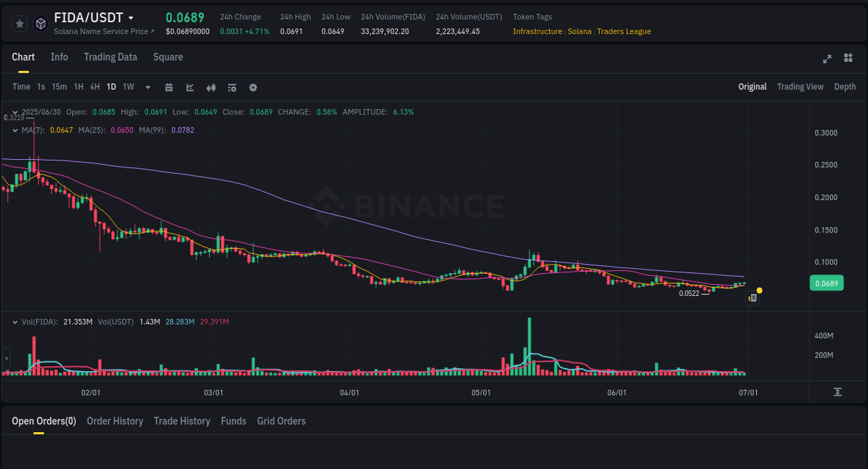Viewport: 868px width, 469px height.
Task: Click the Solana token tag
Action: pos(580,31)
